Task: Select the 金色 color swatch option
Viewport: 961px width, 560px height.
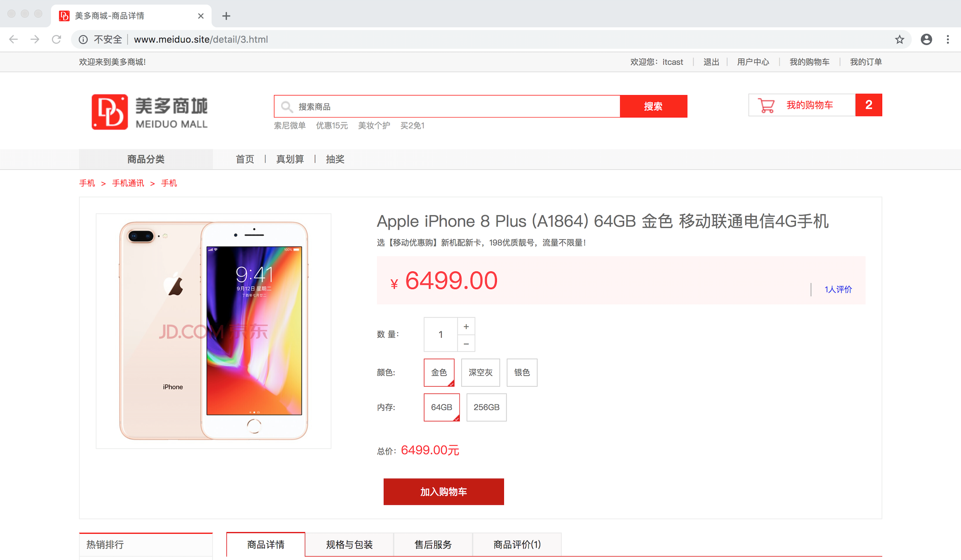Action: (439, 372)
